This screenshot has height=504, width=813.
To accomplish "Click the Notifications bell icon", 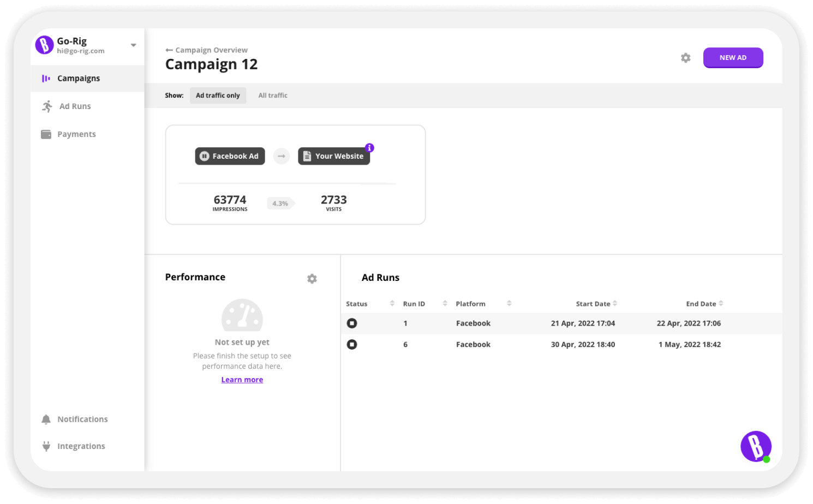I will (x=46, y=419).
